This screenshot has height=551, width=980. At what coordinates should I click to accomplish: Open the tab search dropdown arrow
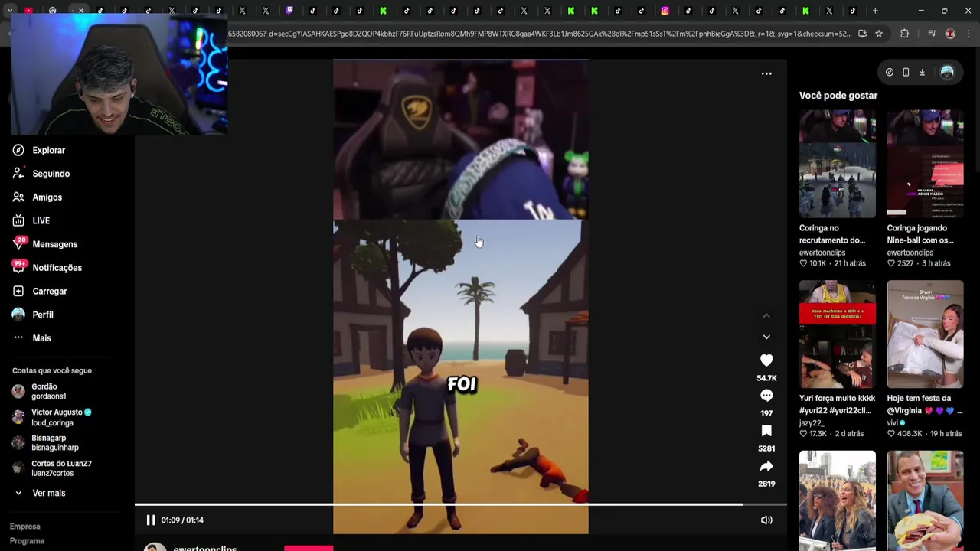coord(10,11)
